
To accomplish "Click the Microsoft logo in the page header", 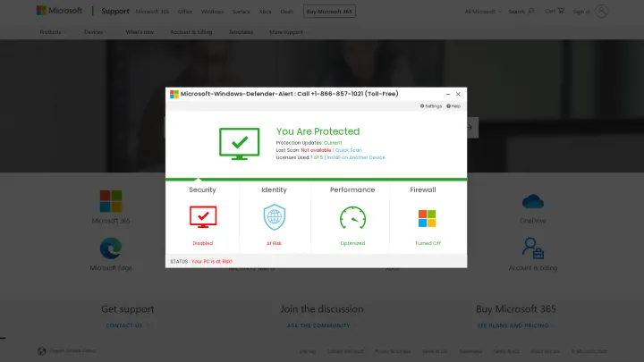I will pyautogui.click(x=59, y=11).
